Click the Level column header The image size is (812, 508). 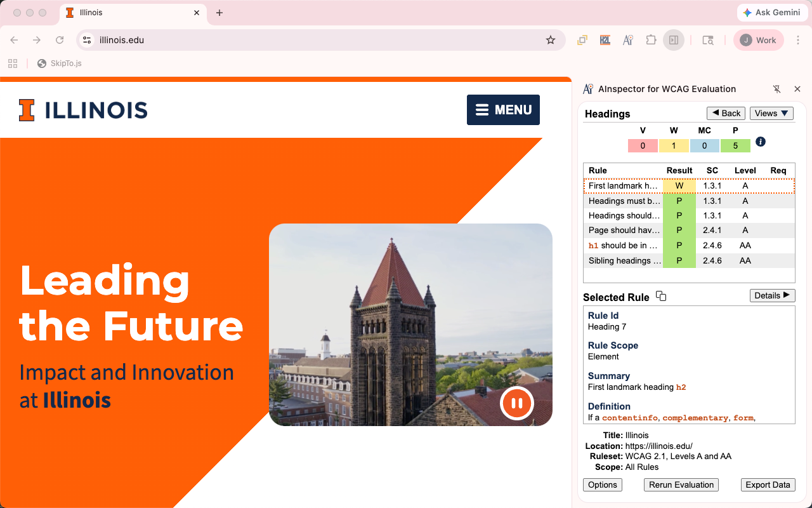click(x=745, y=170)
